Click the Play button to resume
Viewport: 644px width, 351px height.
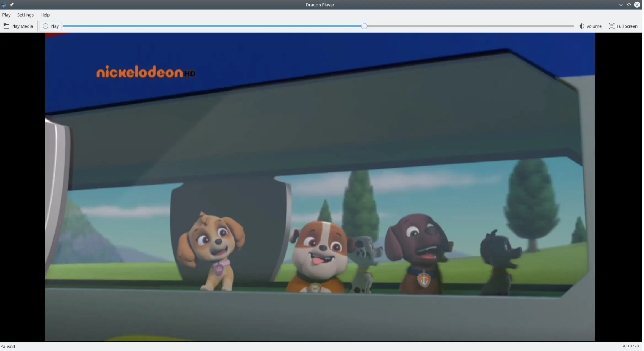50,26
